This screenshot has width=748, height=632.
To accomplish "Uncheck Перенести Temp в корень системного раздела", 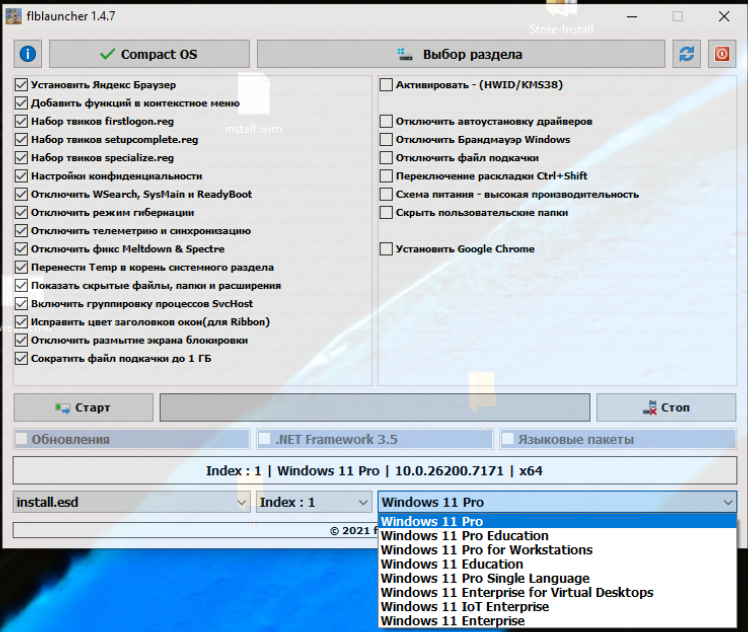I will click(x=21, y=267).
